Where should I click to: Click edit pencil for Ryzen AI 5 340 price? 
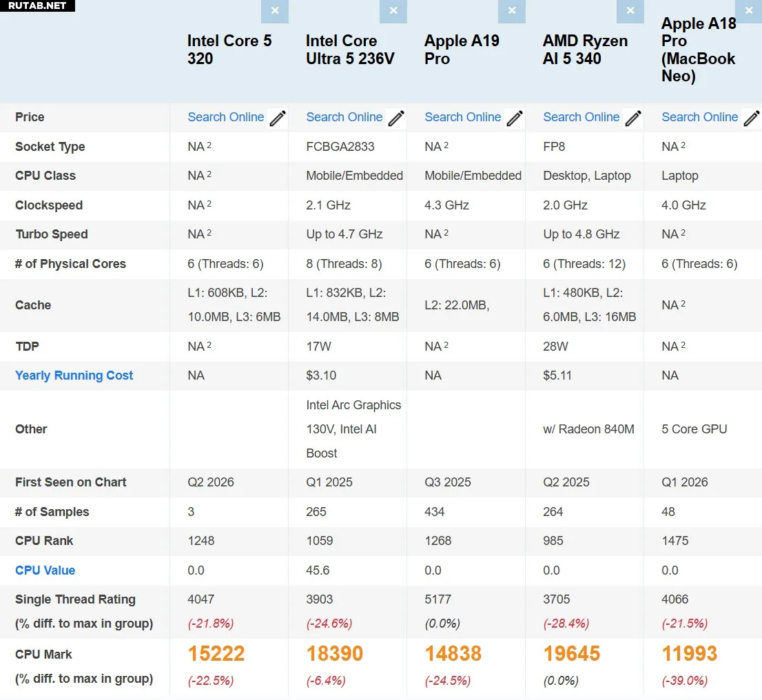point(633,119)
